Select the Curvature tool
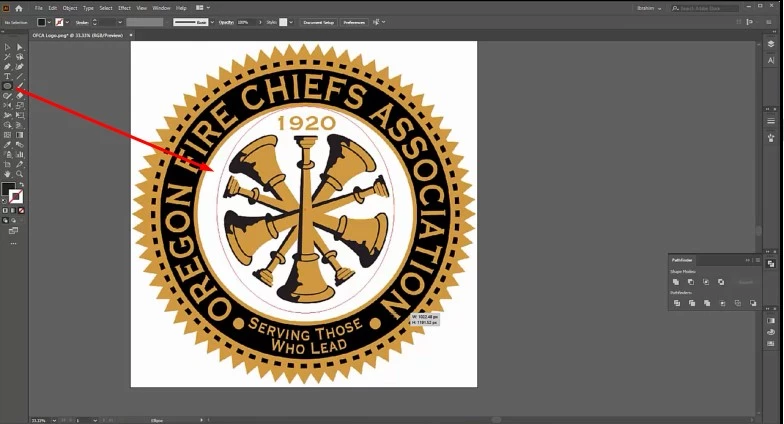Screen dimensions: 784x424 click(x=20, y=66)
